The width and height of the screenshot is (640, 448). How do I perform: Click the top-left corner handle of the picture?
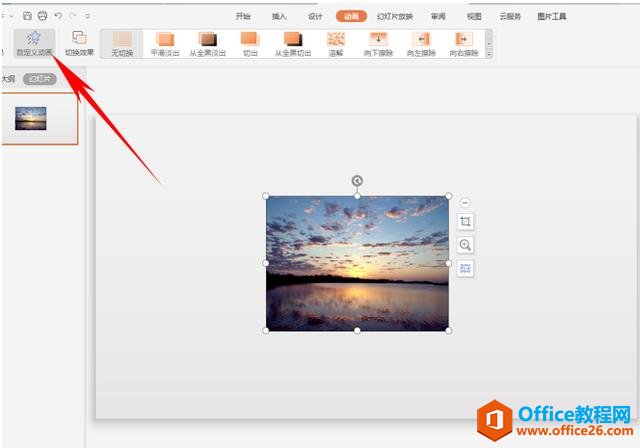266,196
